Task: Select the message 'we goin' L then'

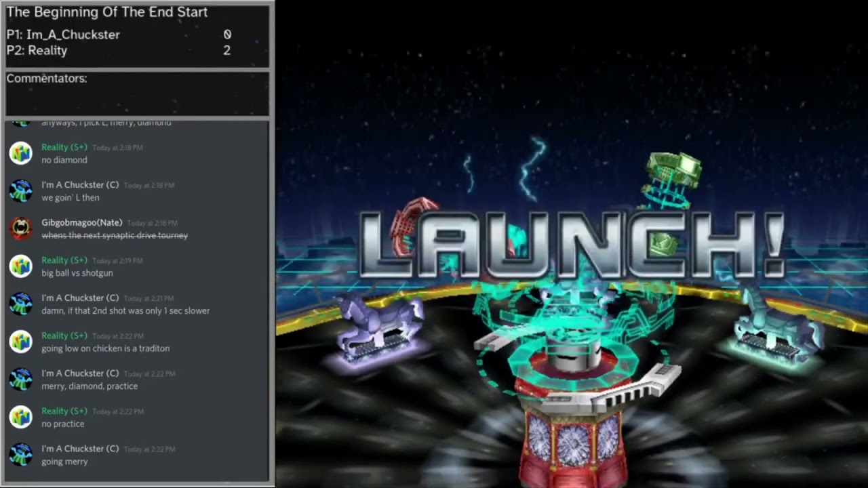Action: (x=71, y=198)
